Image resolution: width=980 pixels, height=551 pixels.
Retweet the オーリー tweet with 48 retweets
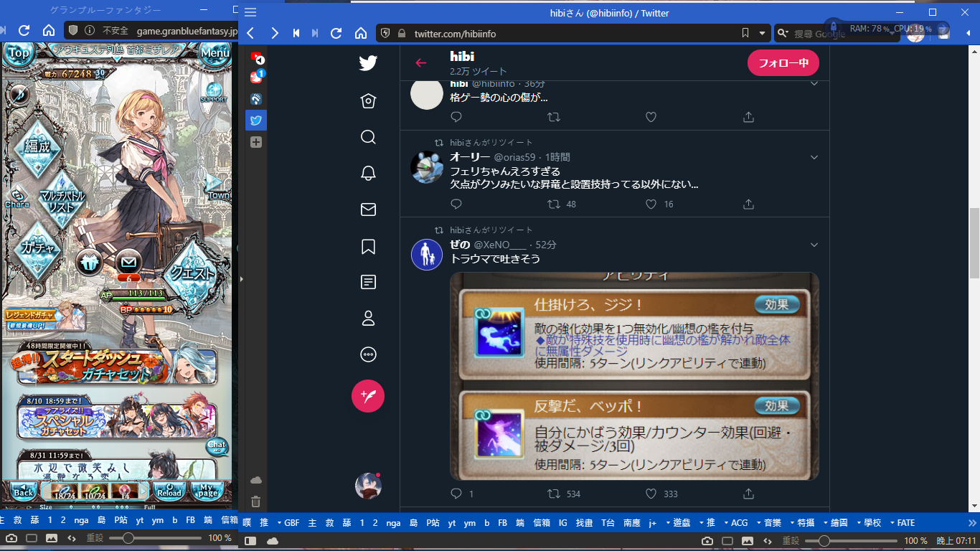(x=554, y=204)
